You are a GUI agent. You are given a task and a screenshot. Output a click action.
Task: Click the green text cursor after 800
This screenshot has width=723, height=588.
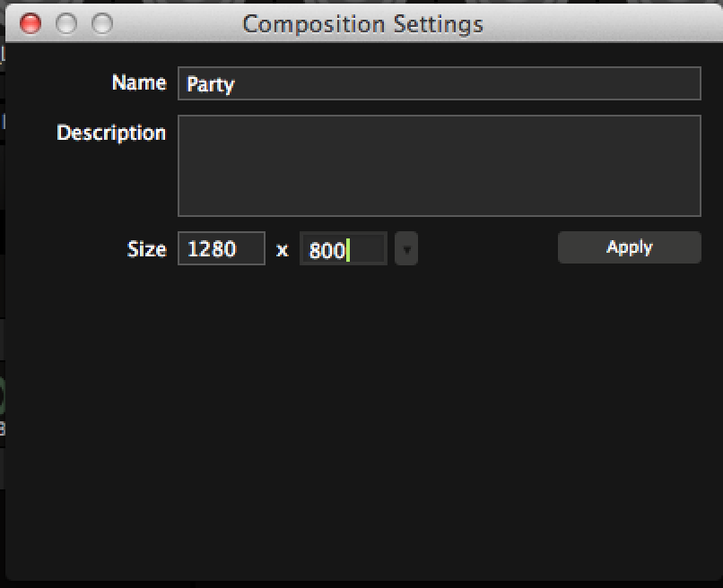pos(347,250)
